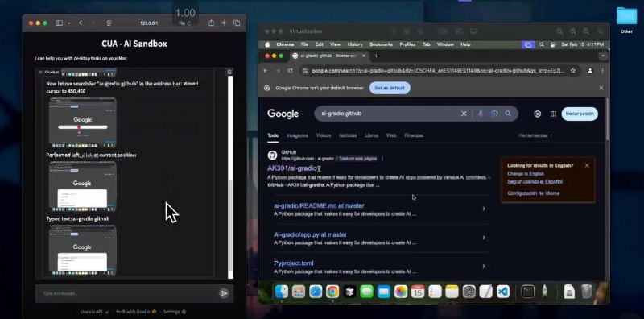Expand the Chrome tab search chevron
Image resolution: width=644 pixels, height=319 pixels.
[x=602, y=56]
